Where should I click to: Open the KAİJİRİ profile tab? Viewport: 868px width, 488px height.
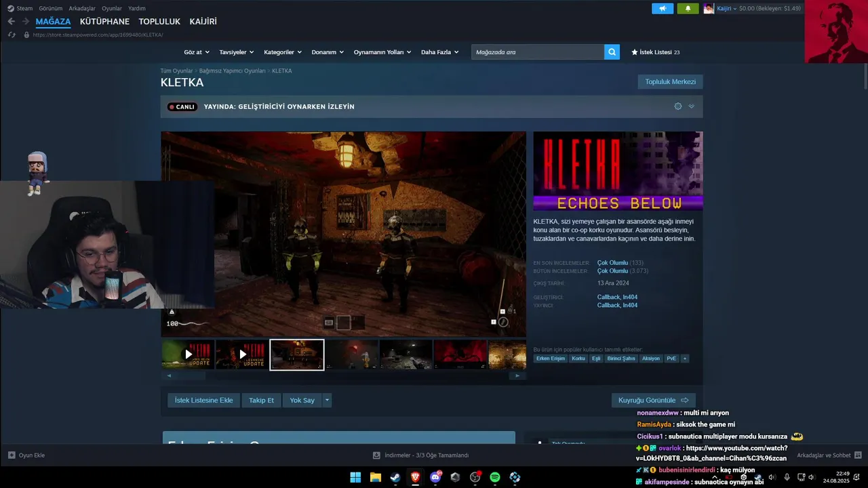click(203, 22)
